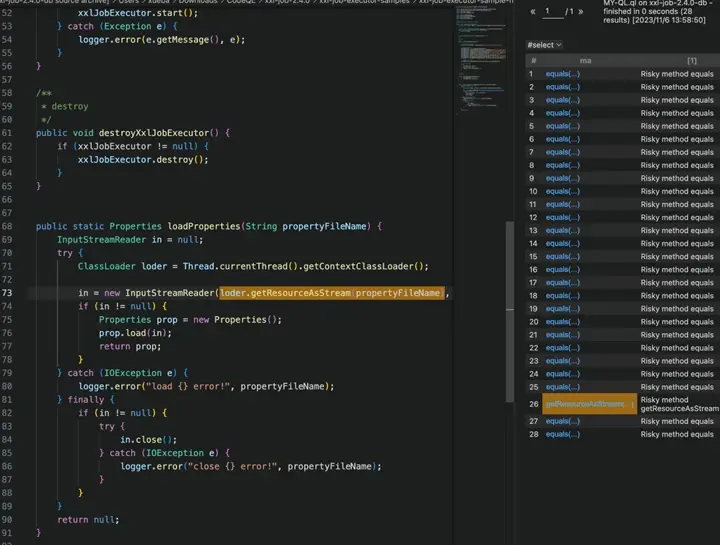Click row number 14 in results table
This screenshot has width=720, height=545.
click(533, 243)
